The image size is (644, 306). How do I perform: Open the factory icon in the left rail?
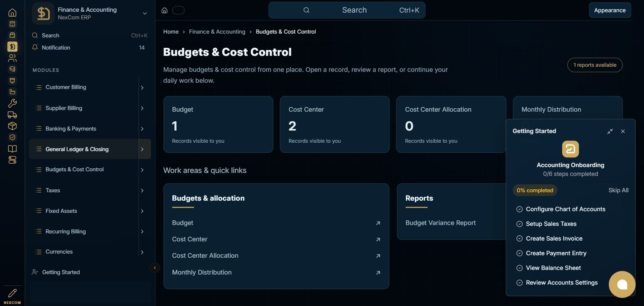click(x=12, y=92)
